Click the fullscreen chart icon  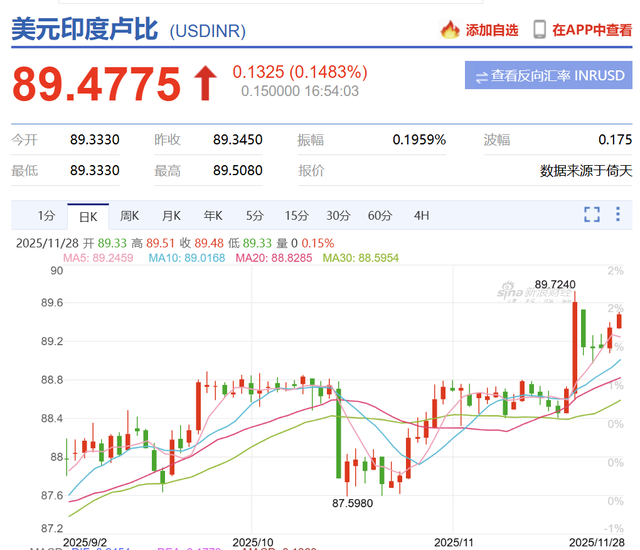[592, 214]
